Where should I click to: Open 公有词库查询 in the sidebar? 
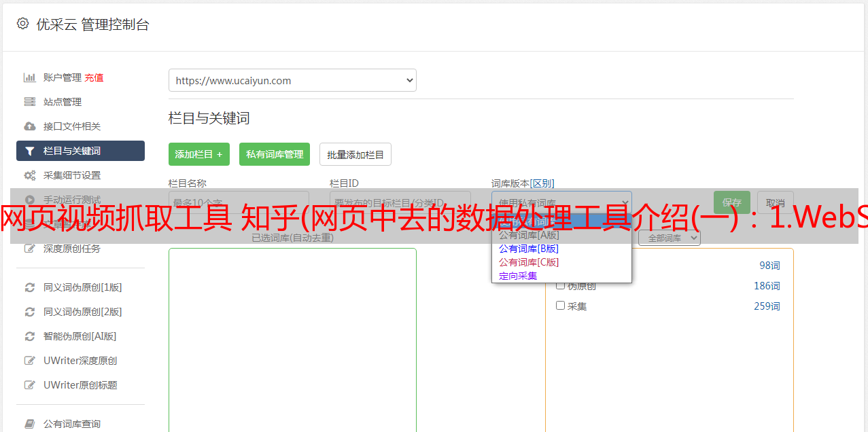(x=72, y=424)
